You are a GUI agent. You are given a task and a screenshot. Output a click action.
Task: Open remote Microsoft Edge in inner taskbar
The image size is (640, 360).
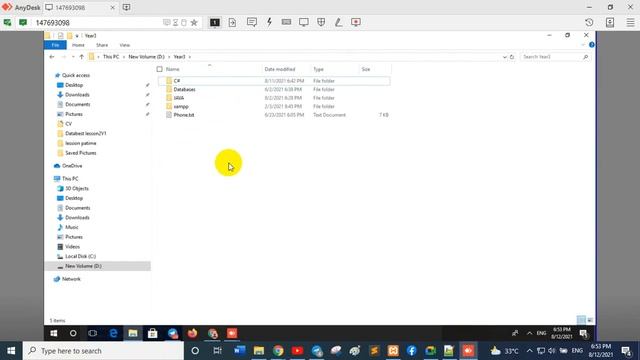[x=113, y=333]
